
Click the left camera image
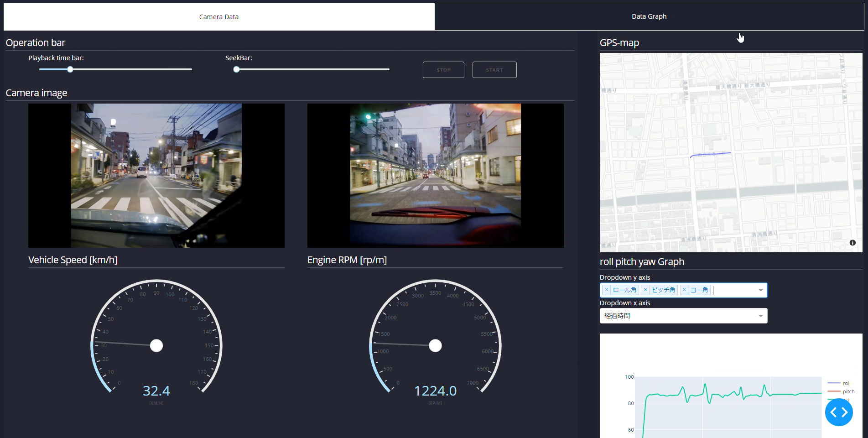pyautogui.click(x=156, y=176)
